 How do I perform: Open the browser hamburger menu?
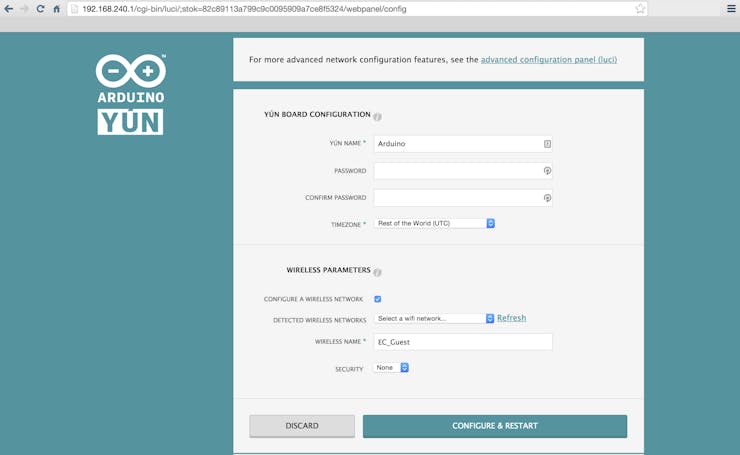(x=731, y=8)
